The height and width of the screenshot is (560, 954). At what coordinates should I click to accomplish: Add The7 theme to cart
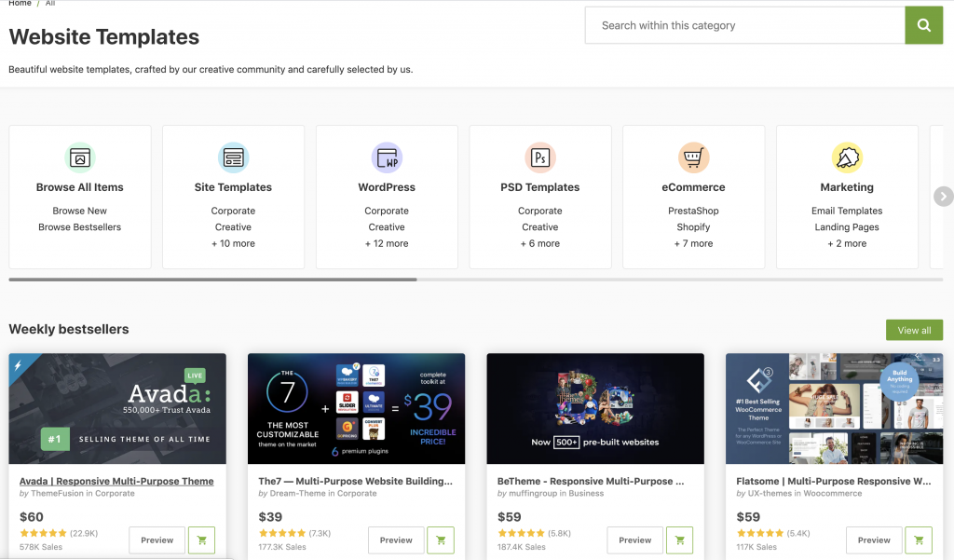441,540
